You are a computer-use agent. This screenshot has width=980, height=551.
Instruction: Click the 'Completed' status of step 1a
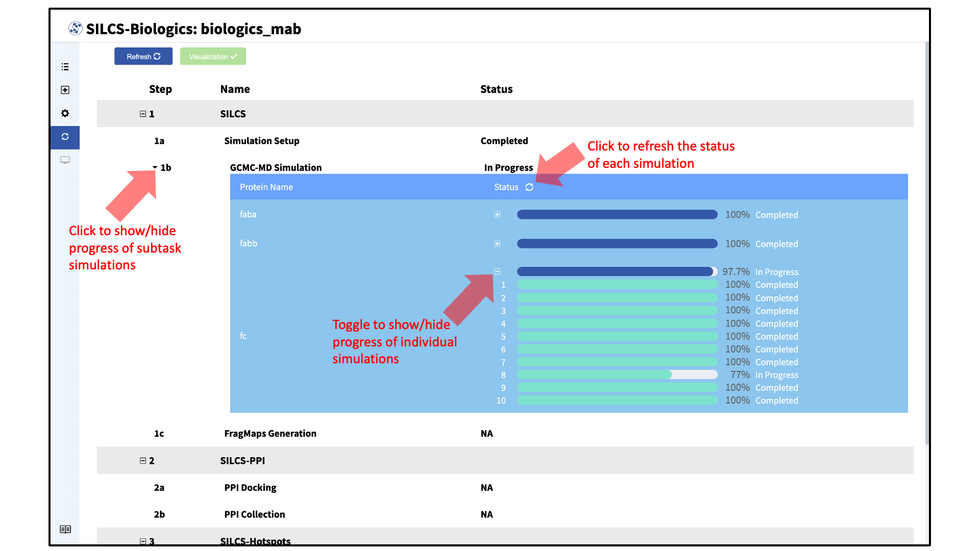[x=504, y=141]
